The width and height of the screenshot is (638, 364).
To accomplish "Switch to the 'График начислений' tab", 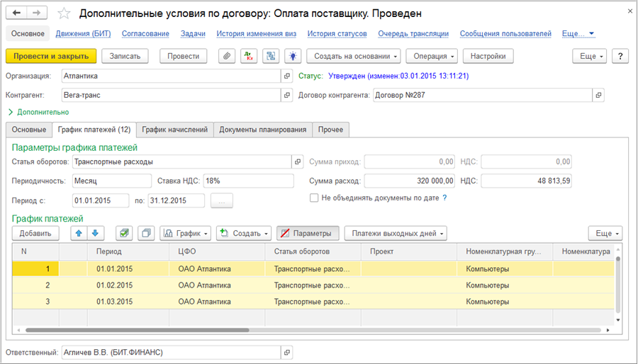I will coord(174,130).
